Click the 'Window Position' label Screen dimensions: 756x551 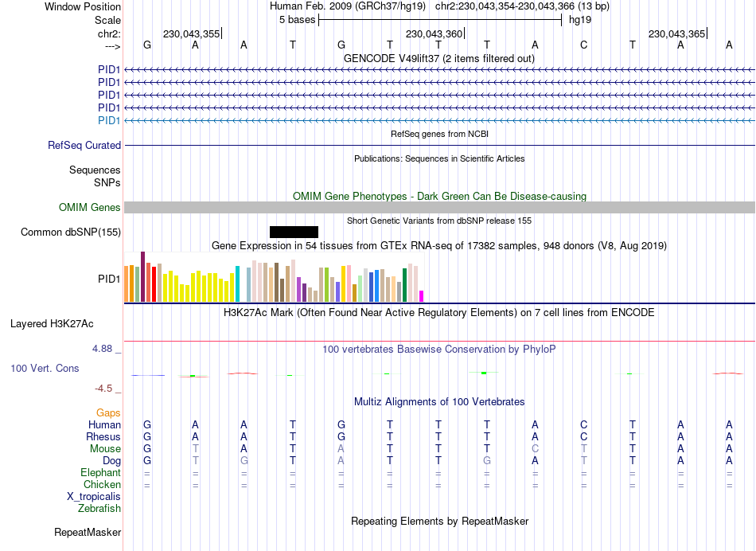pyautogui.click(x=83, y=6)
